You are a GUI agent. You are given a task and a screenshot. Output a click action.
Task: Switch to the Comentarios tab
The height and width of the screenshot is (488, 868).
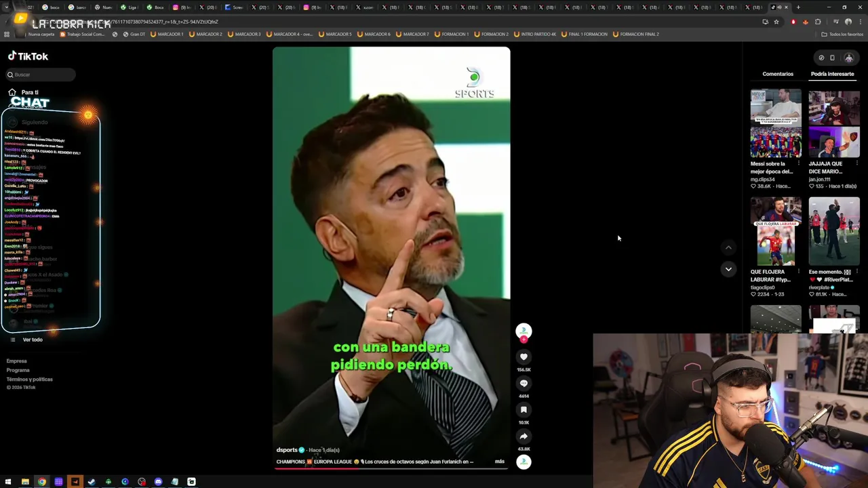[778, 74]
